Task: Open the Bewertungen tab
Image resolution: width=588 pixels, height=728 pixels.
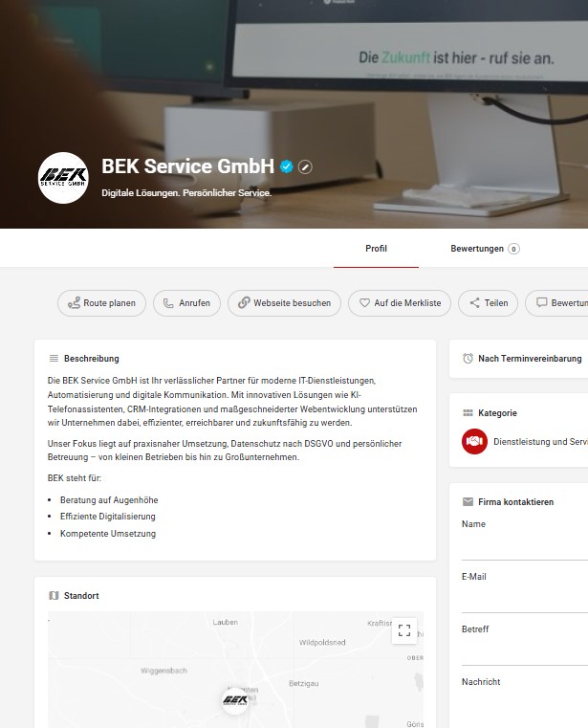Action: [x=485, y=249]
